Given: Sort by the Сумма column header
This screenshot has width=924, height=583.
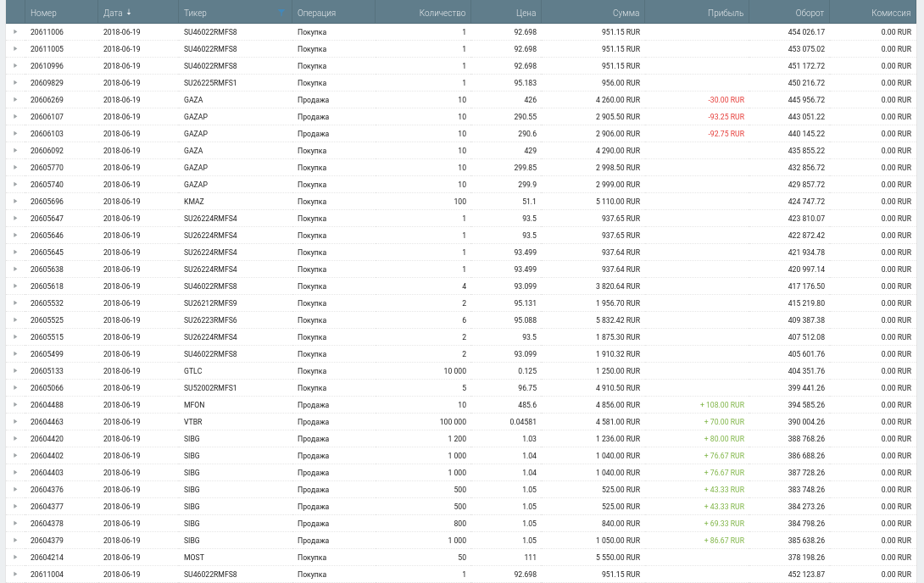Looking at the screenshot, I should [x=626, y=13].
